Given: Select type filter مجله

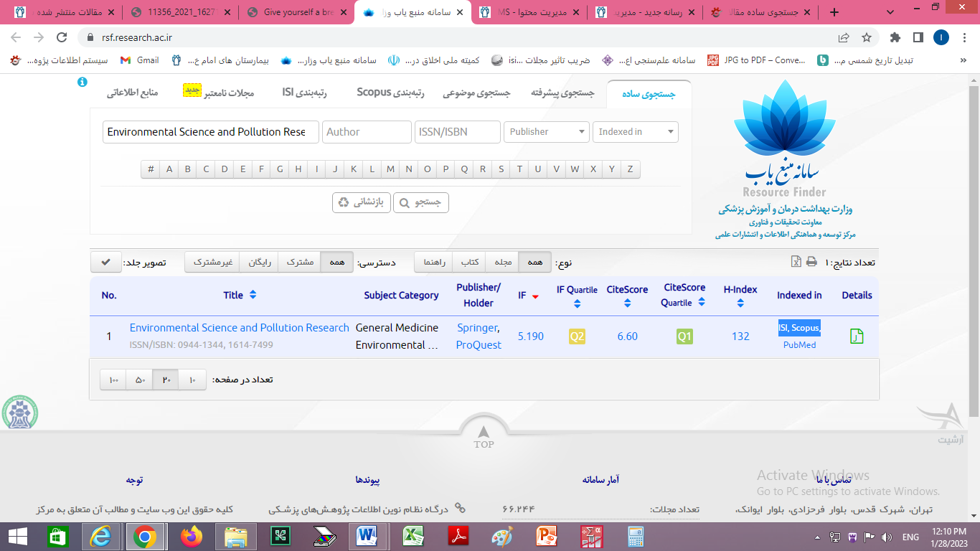Looking at the screenshot, I should coord(503,263).
